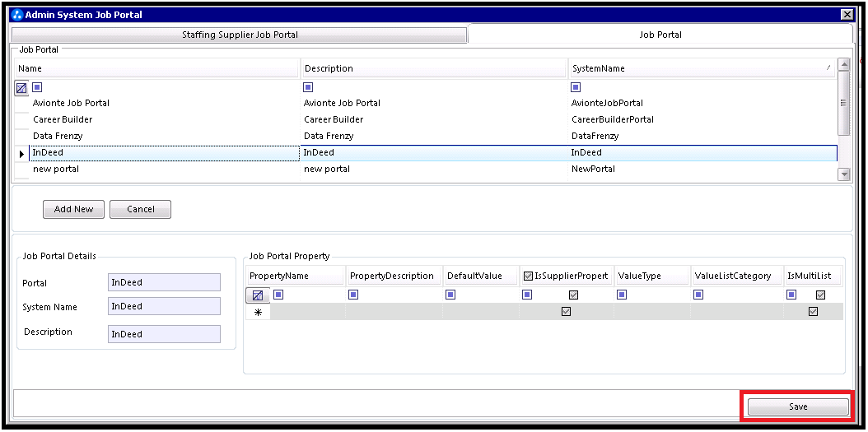The height and width of the screenshot is (432, 868).
Task: Click the clear filter icon in Job Portal Property grid
Action: [257, 295]
